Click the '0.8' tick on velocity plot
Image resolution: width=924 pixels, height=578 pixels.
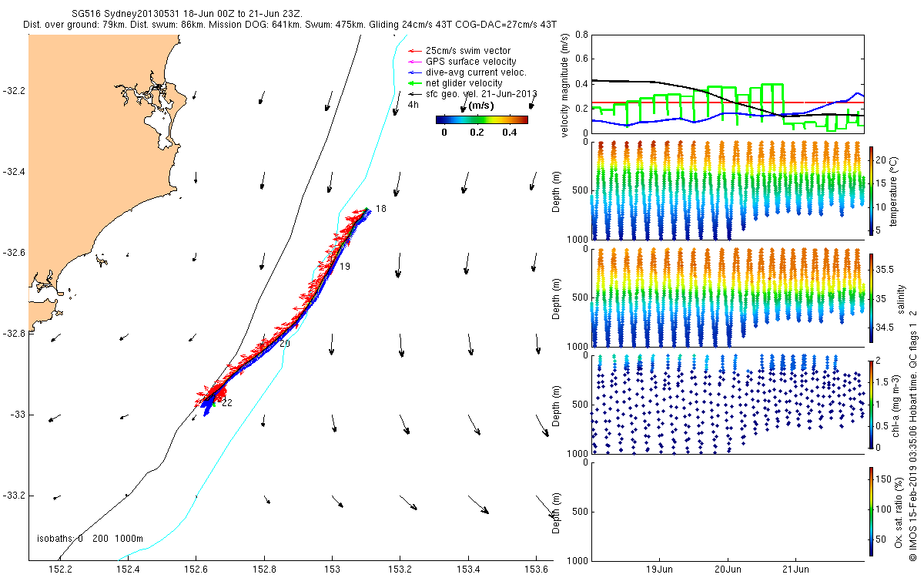click(x=581, y=35)
